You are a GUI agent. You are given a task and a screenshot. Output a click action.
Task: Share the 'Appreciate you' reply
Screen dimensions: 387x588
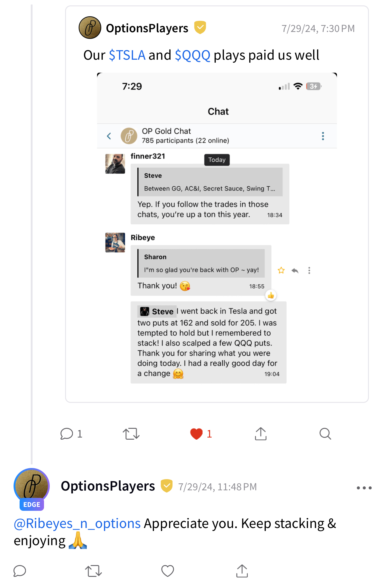242,571
